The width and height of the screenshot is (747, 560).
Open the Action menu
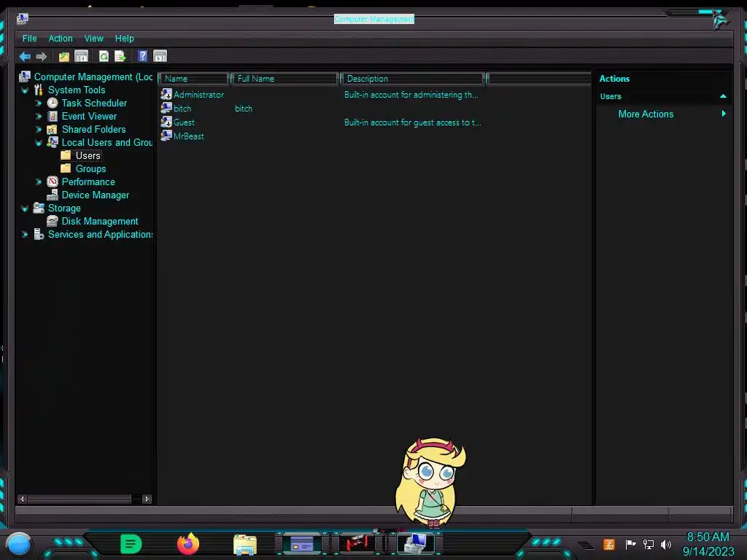pos(61,39)
